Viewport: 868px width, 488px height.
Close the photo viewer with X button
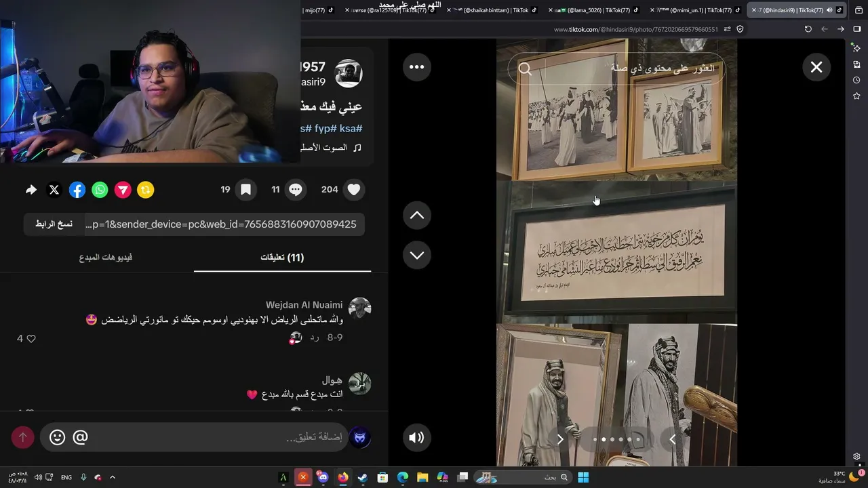tap(816, 67)
